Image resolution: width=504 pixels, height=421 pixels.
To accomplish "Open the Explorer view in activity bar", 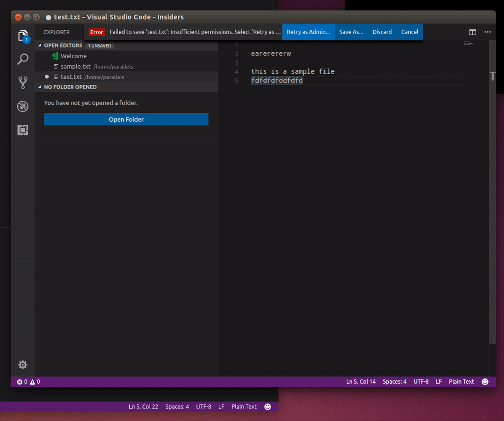I will click(x=23, y=35).
